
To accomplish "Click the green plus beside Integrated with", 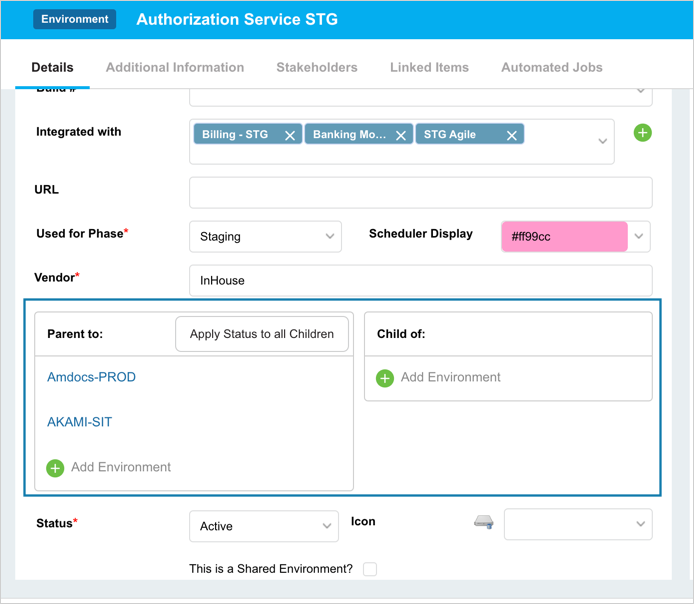I will click(642, 132).
